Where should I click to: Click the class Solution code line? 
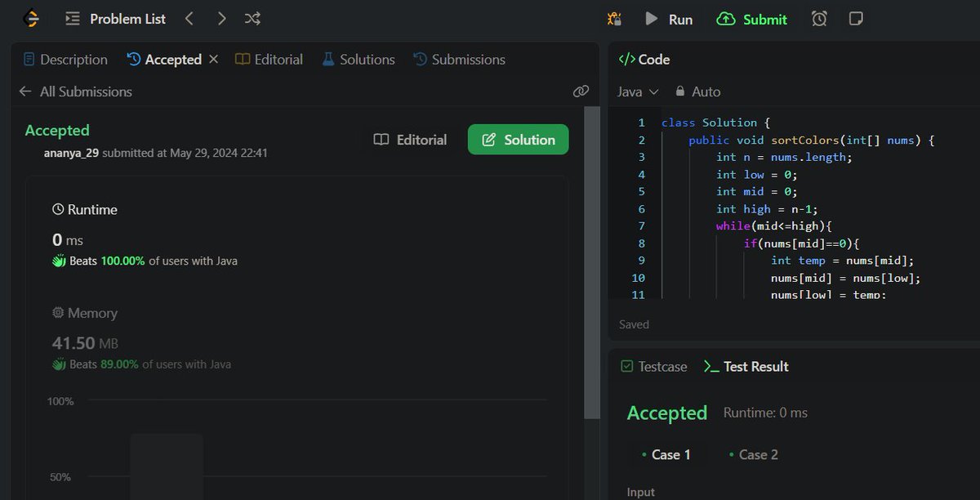tap(715, 123)
